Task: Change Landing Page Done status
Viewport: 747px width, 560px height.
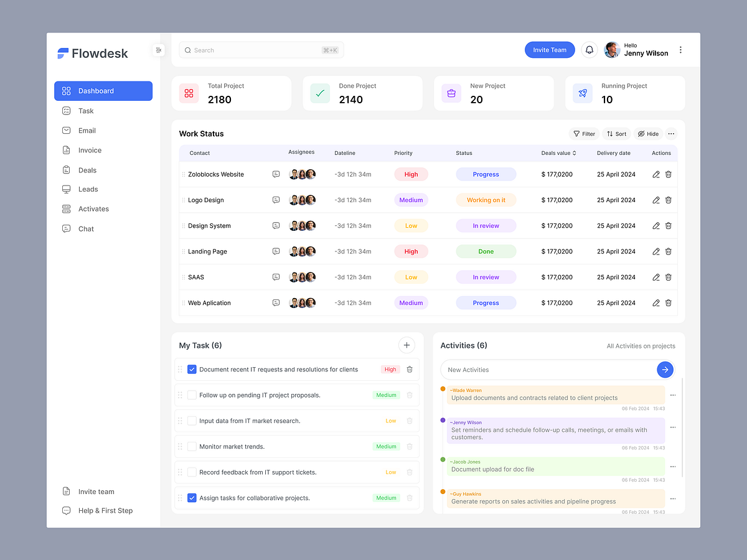Action: [x=486, y=251]
